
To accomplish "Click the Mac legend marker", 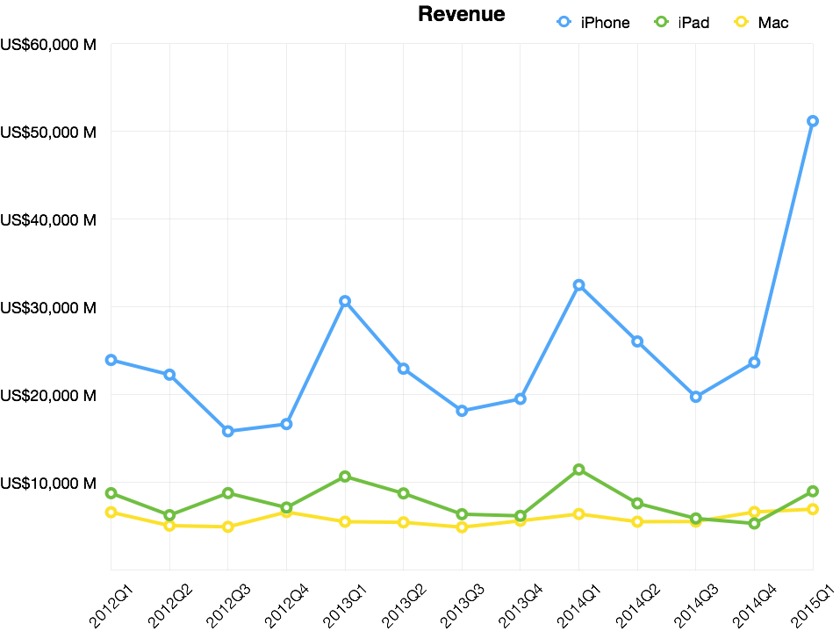I will point(741,22).
